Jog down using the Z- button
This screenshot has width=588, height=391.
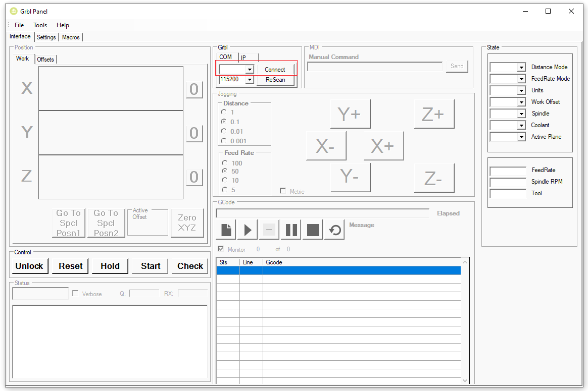pos(434,178)
